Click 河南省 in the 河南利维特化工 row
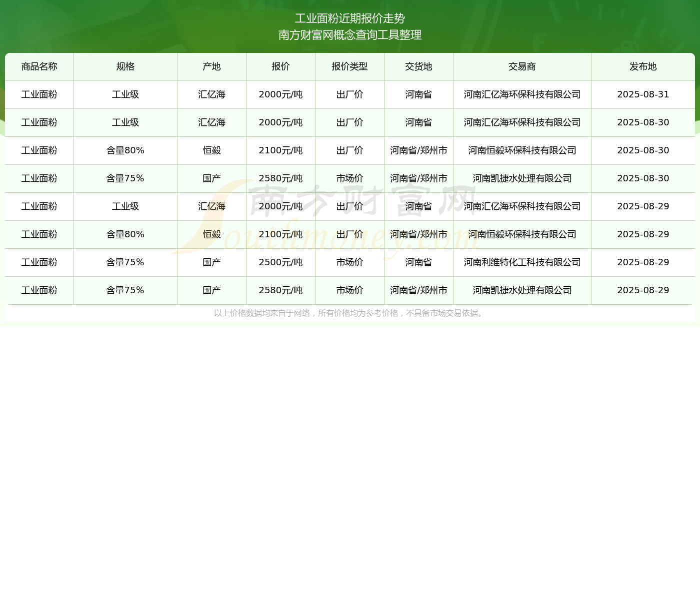The height and width of the screenshot is (602, 700). click(x=419, y=262)
